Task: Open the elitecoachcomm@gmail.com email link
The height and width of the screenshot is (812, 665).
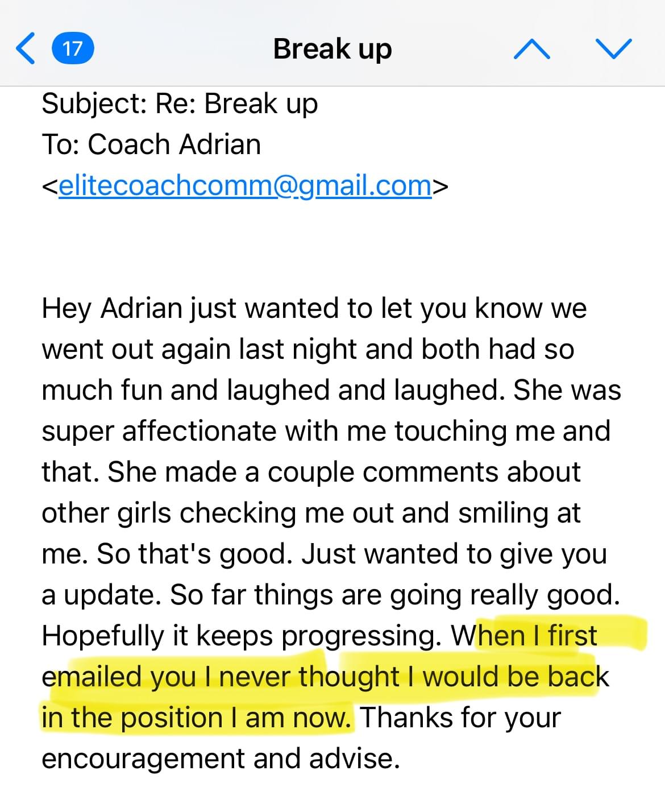Action: (245, 185)
